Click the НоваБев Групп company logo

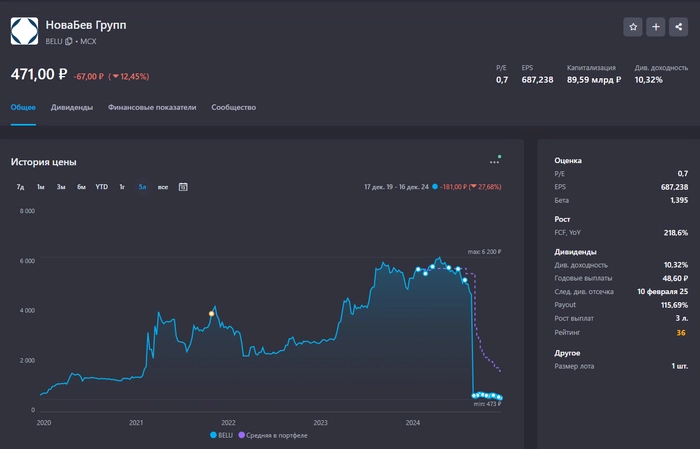tap(24, 31)
